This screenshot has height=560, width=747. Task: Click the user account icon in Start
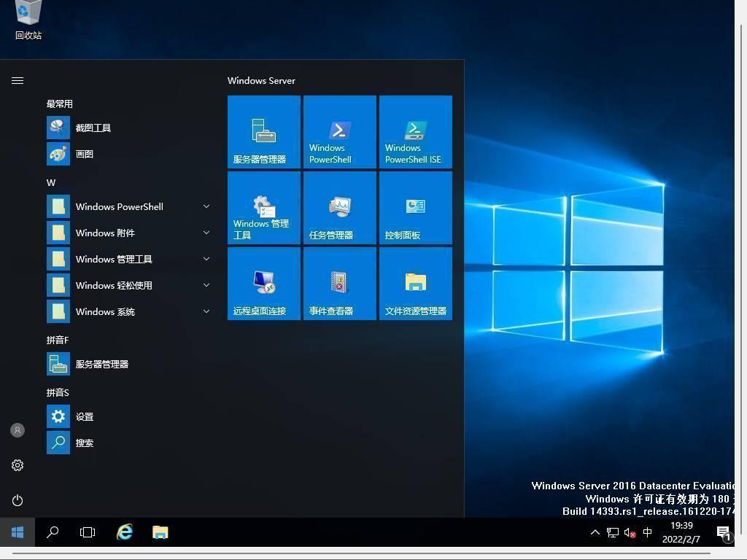pos(18,430)
